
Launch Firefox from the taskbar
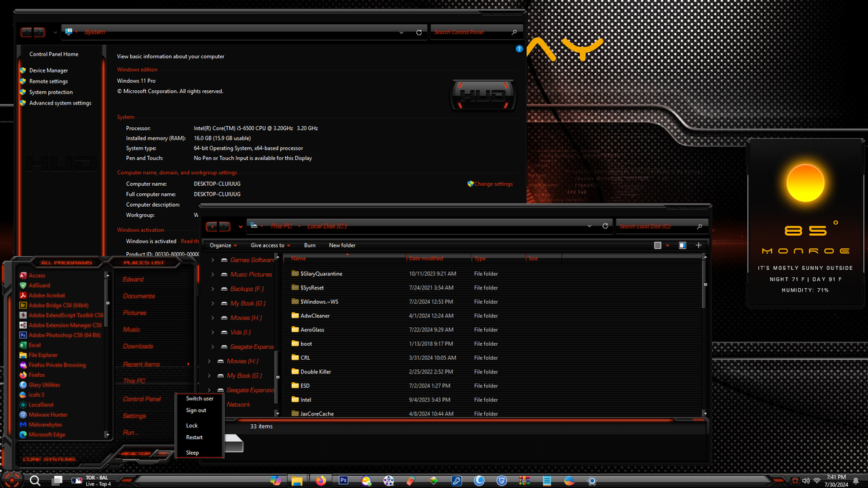320,481
